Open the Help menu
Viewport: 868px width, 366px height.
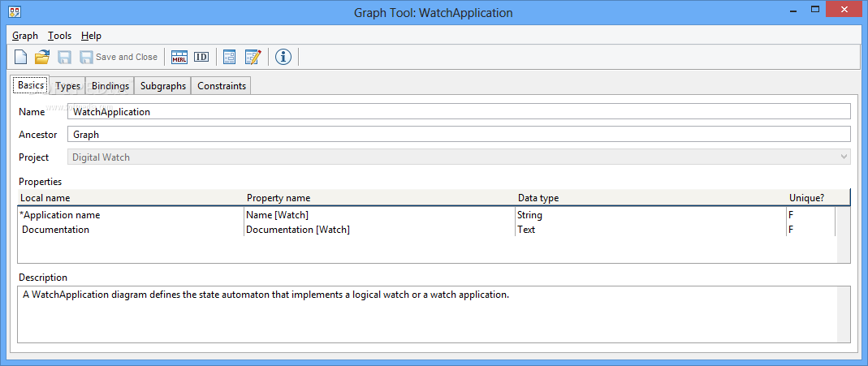(x=91, y=36)
